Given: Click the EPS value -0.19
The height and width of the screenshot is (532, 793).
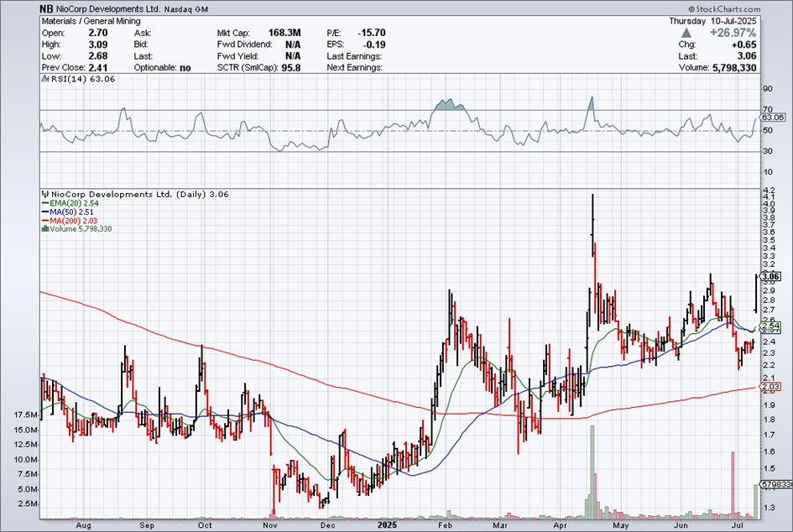Looking at the screenshot, I should (x=374, y=44).
